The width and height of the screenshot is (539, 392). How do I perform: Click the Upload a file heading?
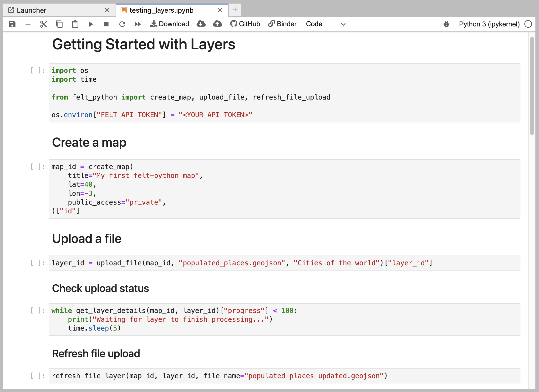pos(87,239)
